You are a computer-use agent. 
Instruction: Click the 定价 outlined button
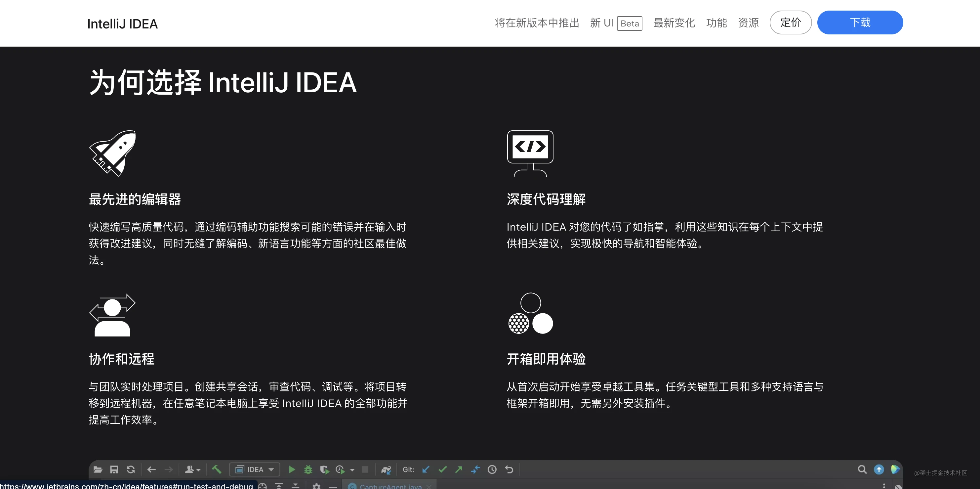pyautogui.click(x=791, y=22)
